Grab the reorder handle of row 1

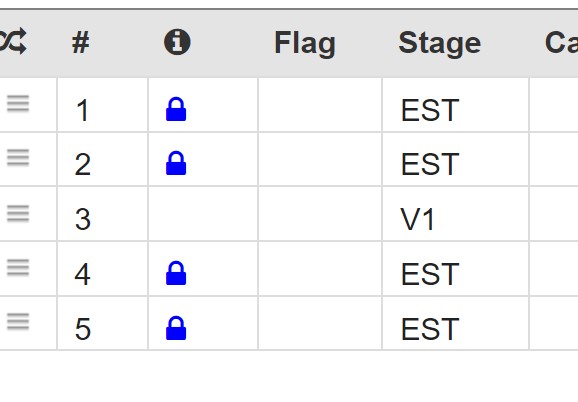tap(18, 104)
